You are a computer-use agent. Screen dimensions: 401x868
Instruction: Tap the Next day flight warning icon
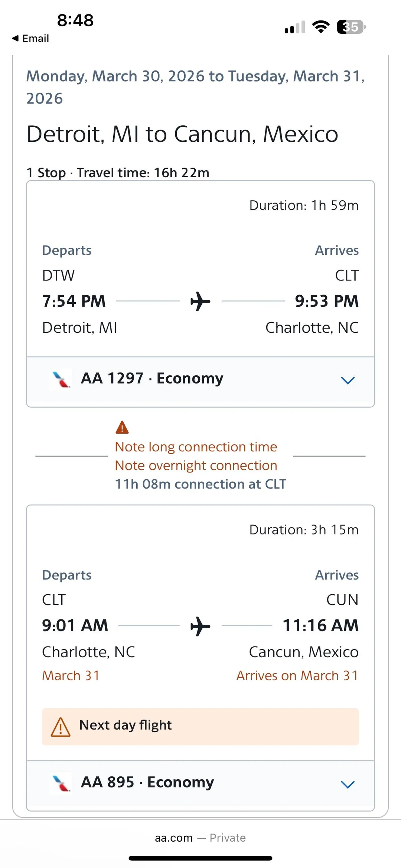click(61, 727)
